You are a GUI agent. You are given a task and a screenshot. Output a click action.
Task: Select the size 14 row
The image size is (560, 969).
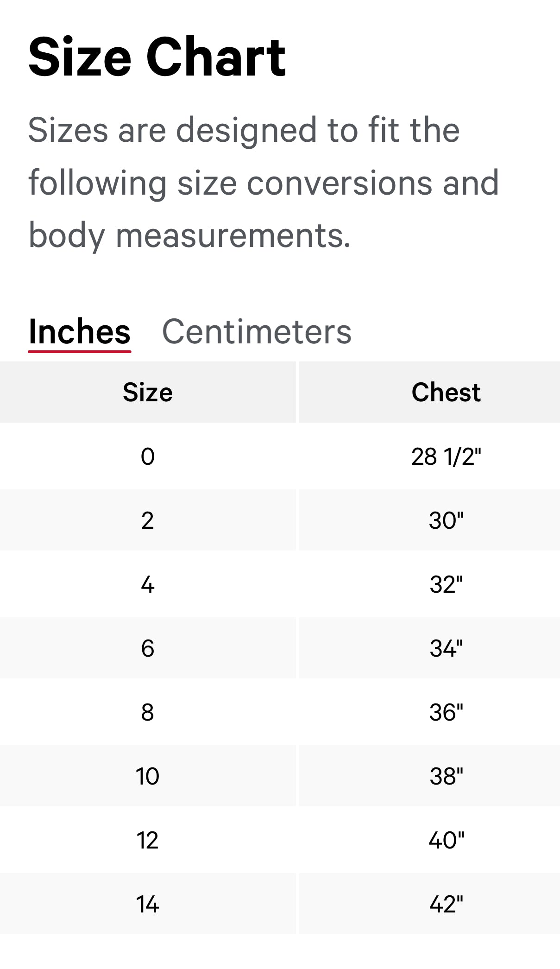point(146,904)
